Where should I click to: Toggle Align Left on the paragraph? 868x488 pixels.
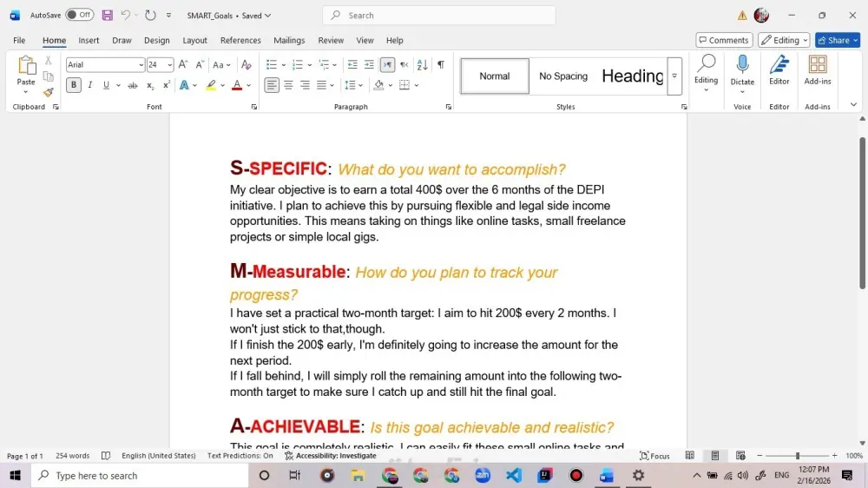[271, 85]
